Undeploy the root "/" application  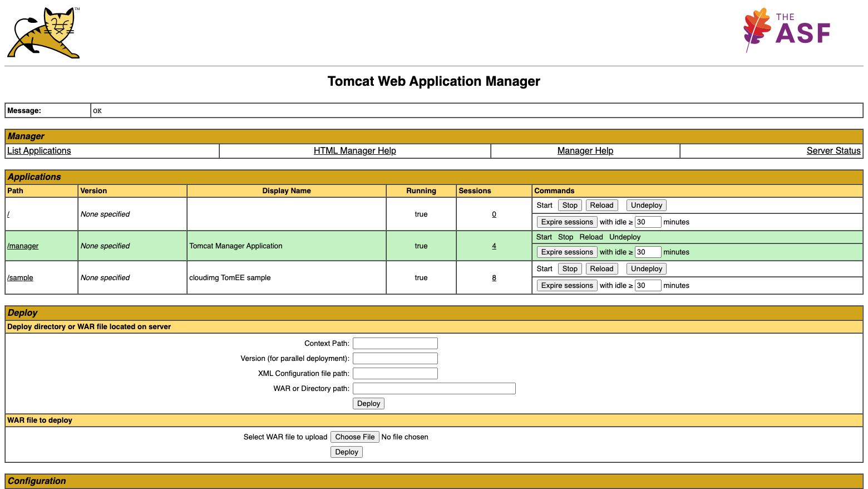(x=647, y=206)
